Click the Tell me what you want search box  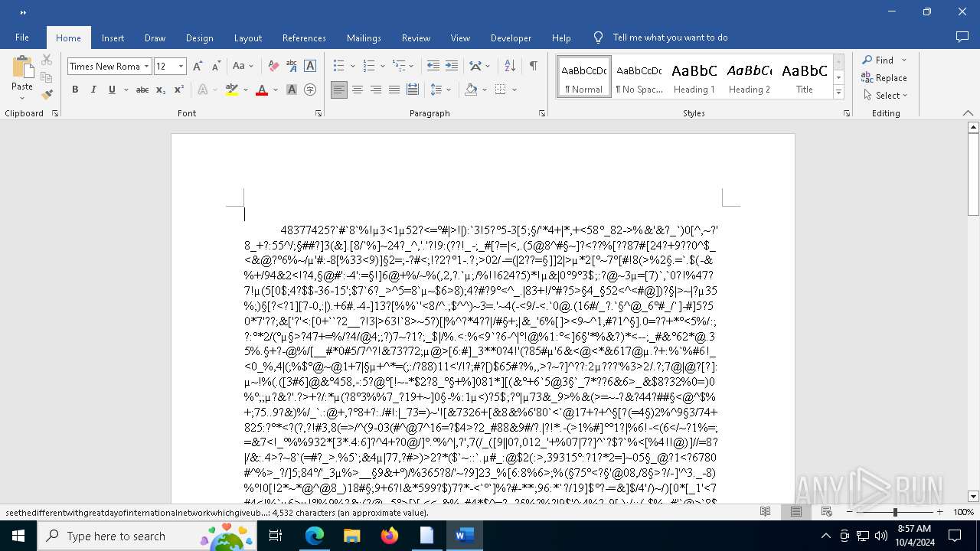(670, 37)
